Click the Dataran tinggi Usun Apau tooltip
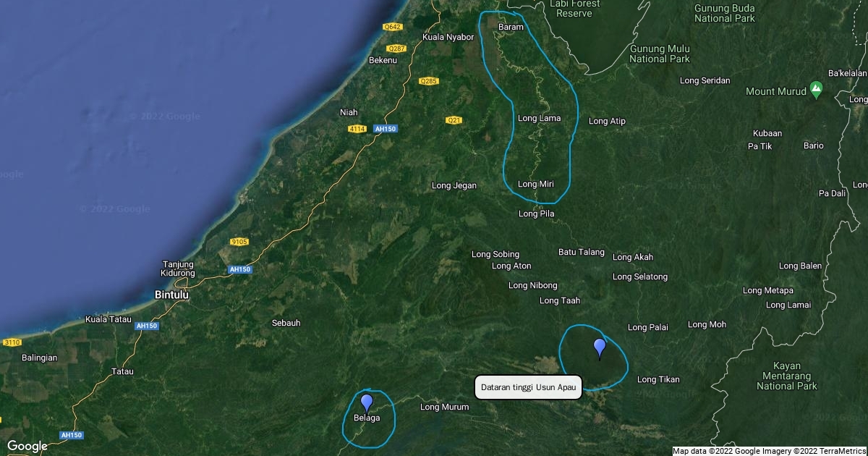Image resolution: width=868 pixels, height=456 pixels. 528,387
